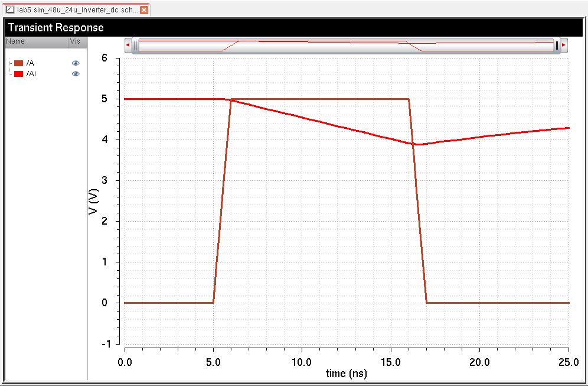Click the 5.0 tick label on time axis

[213, 362]
